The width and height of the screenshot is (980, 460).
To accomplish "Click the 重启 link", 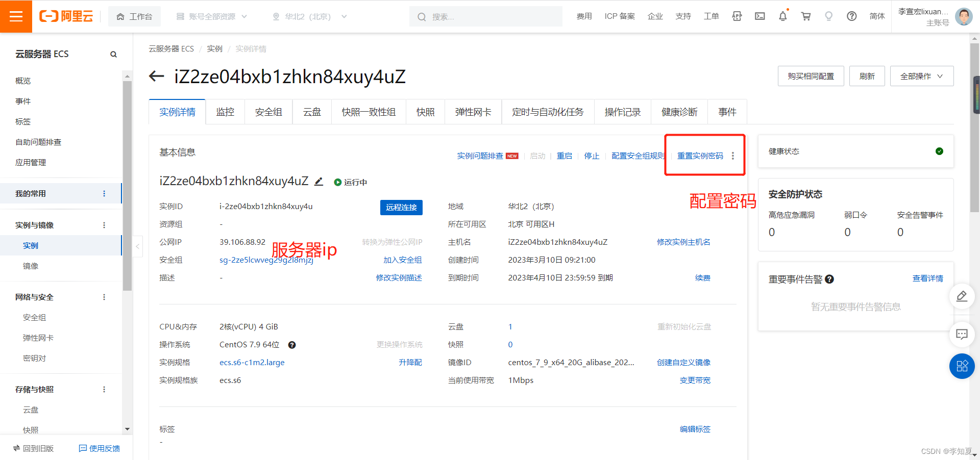I will point(564,156).
